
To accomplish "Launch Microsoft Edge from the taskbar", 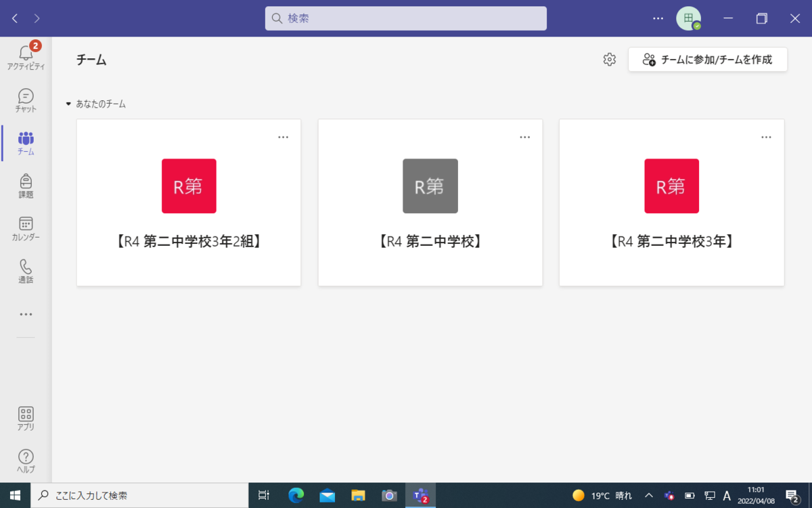I will pyautogui.click(x=296, y=496).
